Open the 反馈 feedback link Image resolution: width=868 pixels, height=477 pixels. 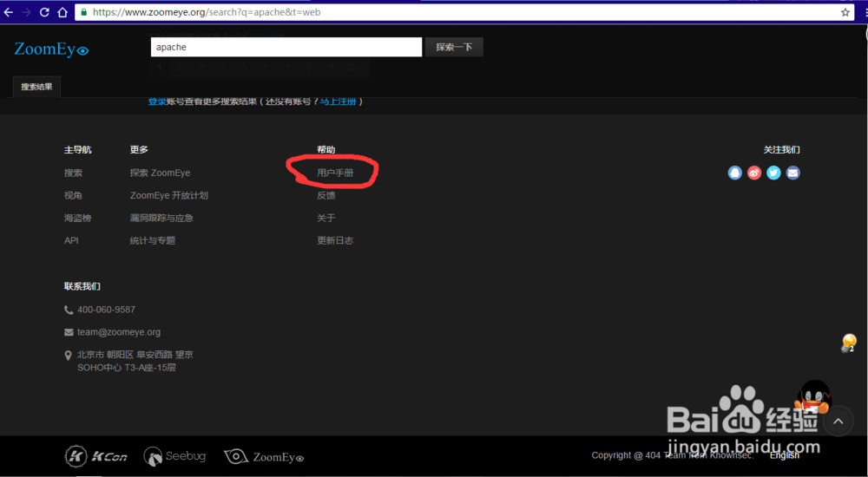pos(326,195)
